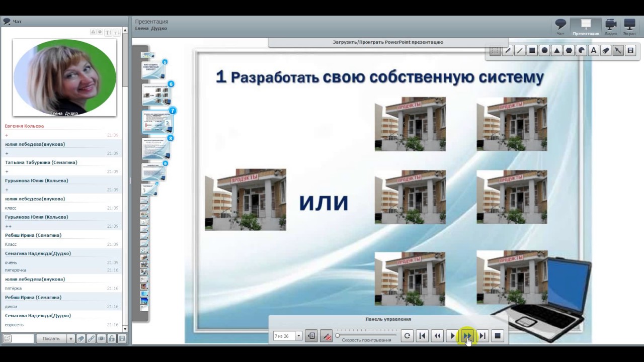644x362 pixels.
Task: Open the slide number dropdown '7 из 26'
Action: [298, 336]
